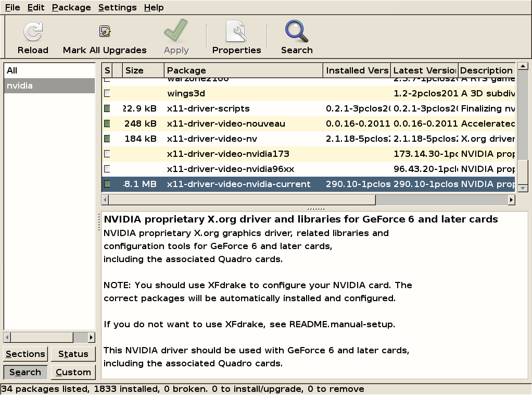Screen dimensions: 532x395
Task: Click the package list horizontal scrollbar thumb
Action: click(x=242, y=200)
